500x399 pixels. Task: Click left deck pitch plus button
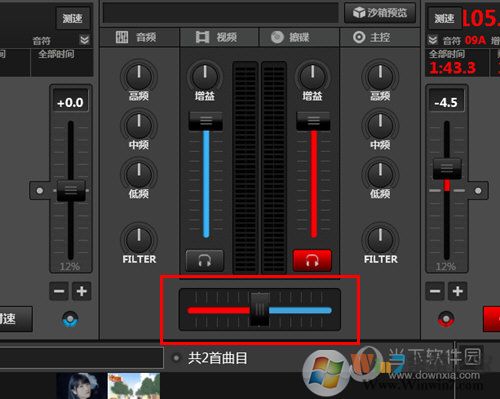pos(82,291)
